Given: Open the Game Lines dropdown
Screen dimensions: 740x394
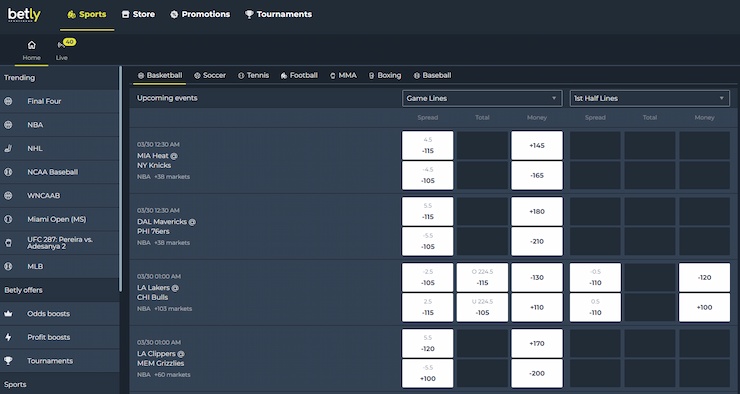Looking at the screenshot, I should pyautogui.click(x=482, y=98).
